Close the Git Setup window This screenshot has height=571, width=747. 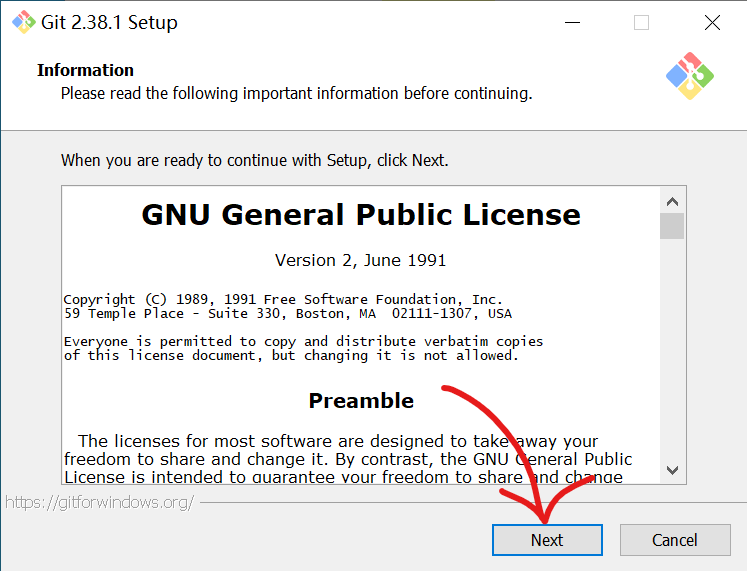712,22
